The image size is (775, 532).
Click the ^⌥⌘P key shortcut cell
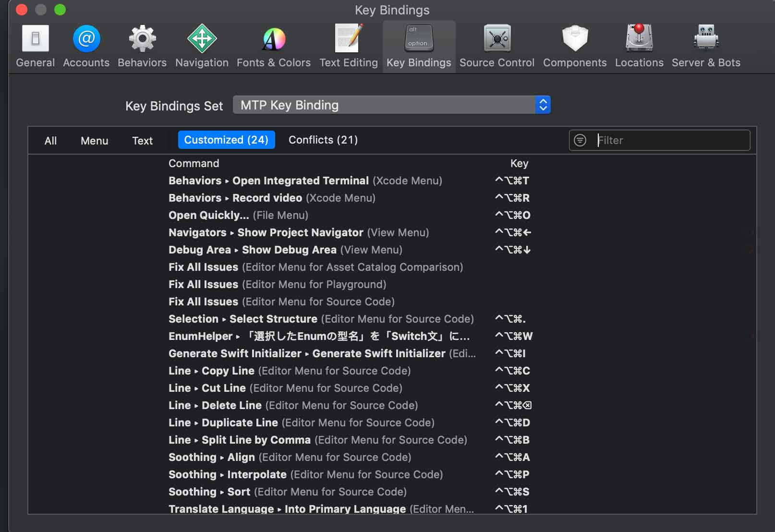click(x=512, y=474)
